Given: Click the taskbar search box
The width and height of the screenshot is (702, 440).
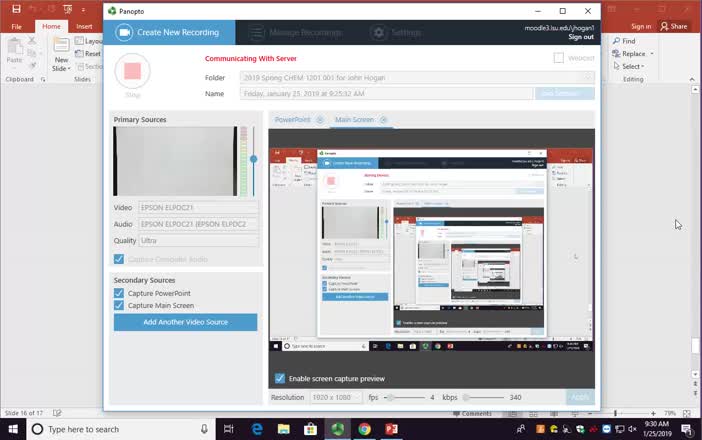Looking at the screenshot, I should (120, 429).
